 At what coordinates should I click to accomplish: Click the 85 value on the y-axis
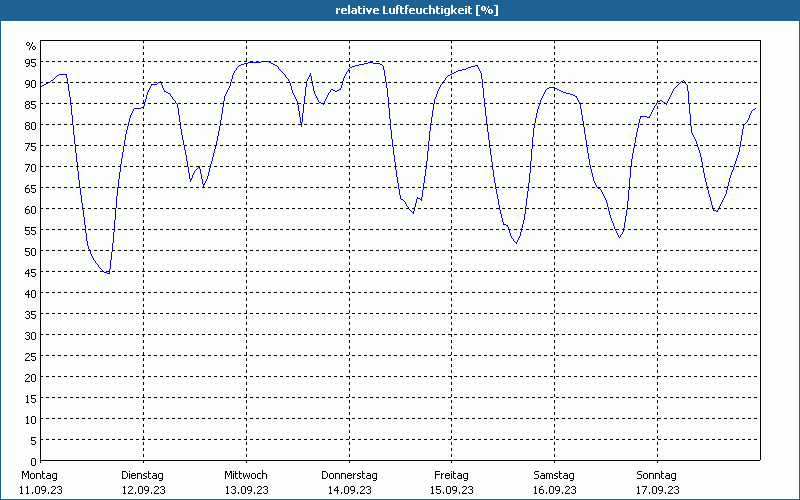click(x=31, y=105)
